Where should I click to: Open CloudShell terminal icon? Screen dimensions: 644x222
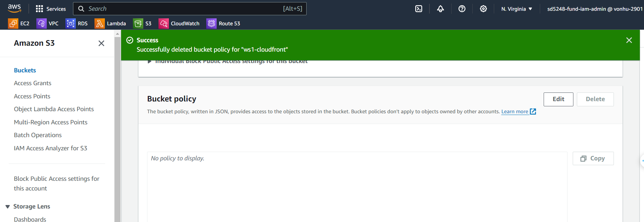(419, 9)
